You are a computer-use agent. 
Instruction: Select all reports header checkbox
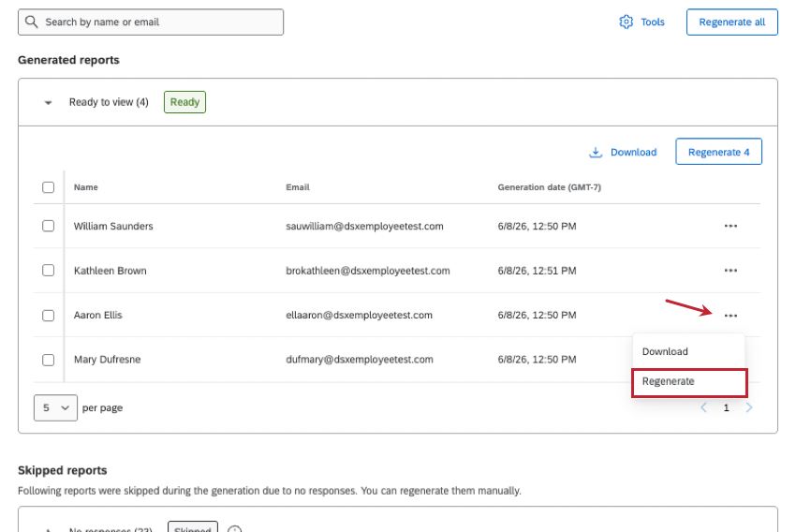tap(48, 187)
